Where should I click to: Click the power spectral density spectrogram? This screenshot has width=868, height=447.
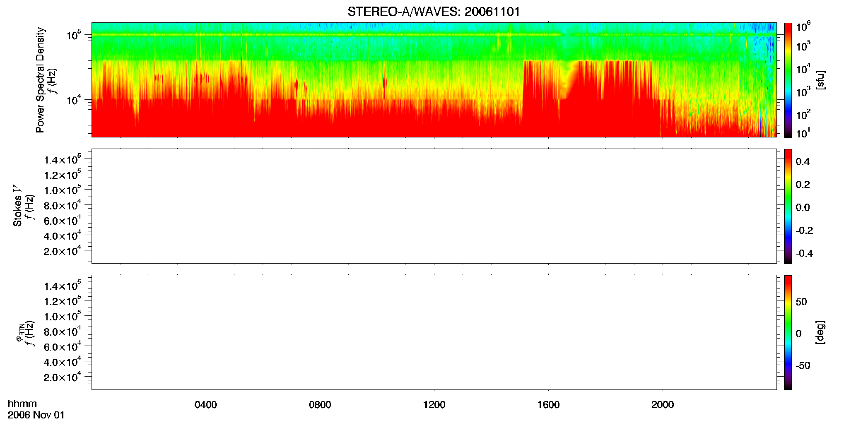pos(434,79)
